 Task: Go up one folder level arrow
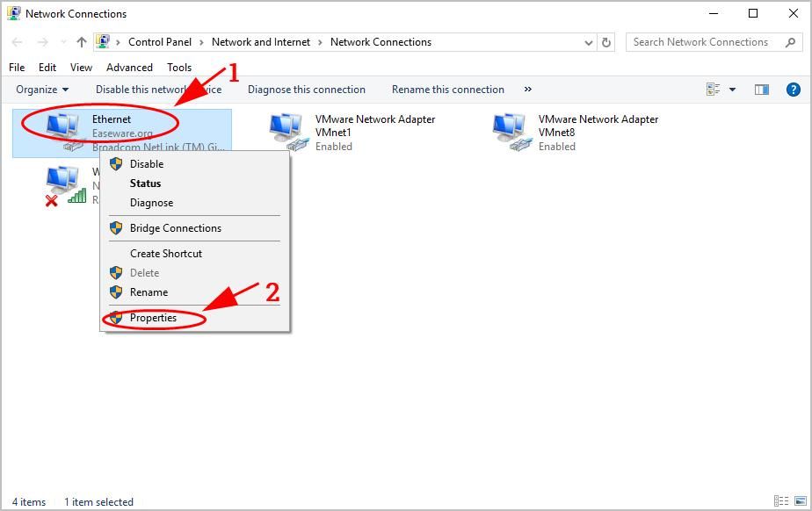tap(82, 42)
